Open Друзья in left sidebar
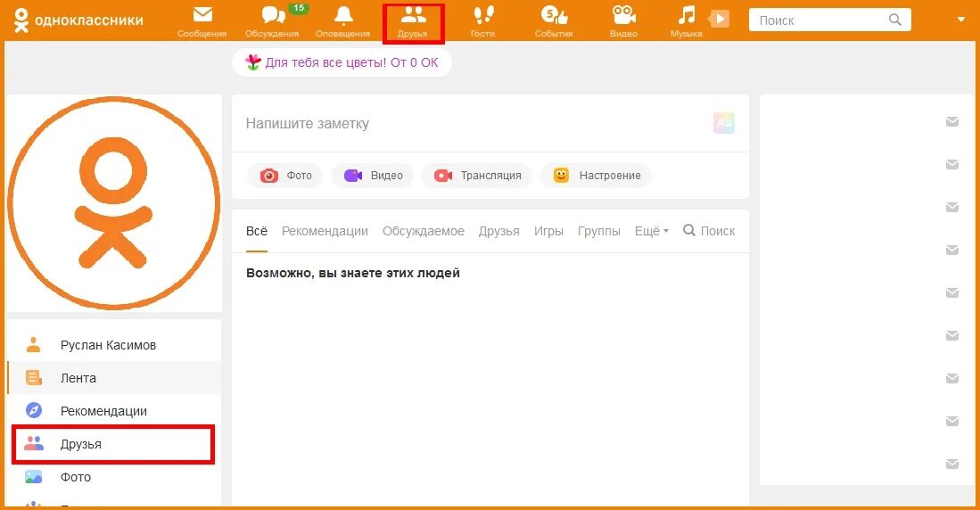This screenshot has width=980, height=510. pyautogui.click(x=114, y=444)
